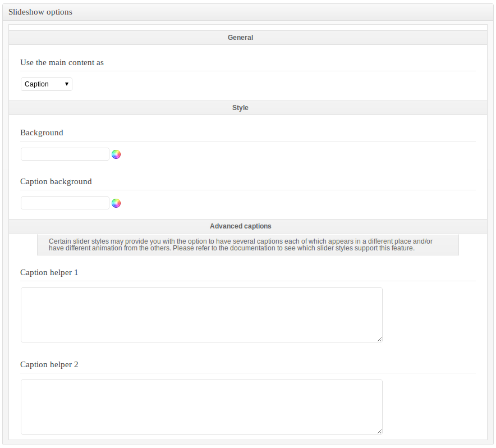The image size is (496, 448).
Task: Click inside the Caption helper 2 textarea
Action: coord(201,407)
